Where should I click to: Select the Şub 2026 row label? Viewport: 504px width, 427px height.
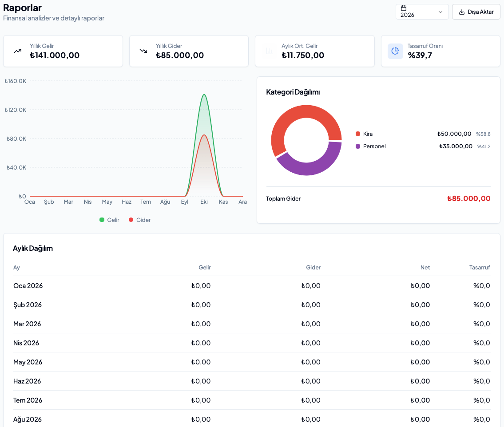coord(28,305)
